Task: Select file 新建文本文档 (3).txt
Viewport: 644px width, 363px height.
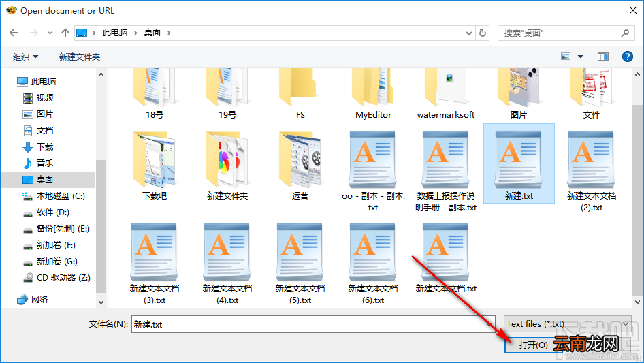Action: 155,264
